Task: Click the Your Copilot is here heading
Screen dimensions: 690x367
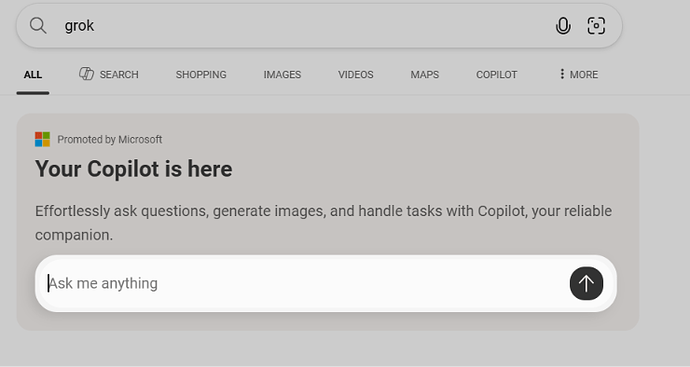Action: [133, 169]
